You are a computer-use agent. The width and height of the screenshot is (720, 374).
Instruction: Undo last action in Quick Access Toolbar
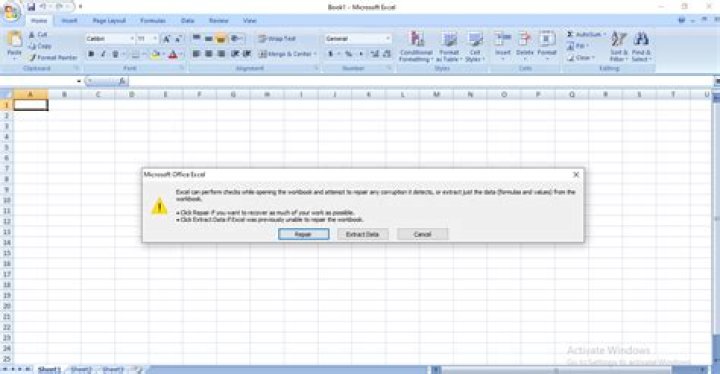43,7
